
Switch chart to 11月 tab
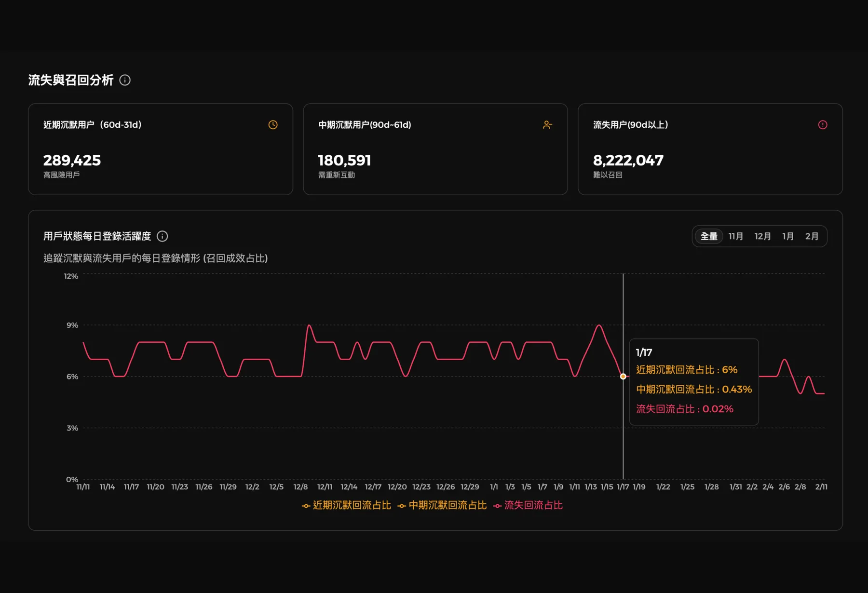pyautogui.click(x=736, y=236)
